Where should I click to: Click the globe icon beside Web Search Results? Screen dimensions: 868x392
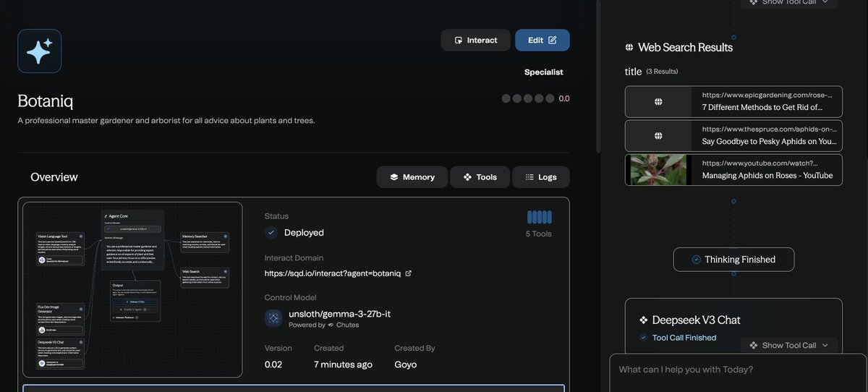629,48
